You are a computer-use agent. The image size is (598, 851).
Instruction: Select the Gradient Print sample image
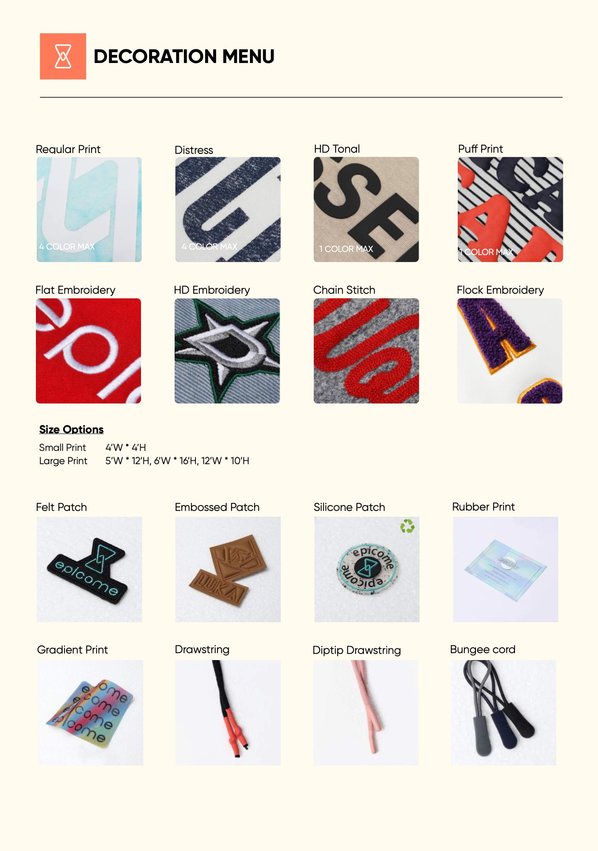pyautogui.click(x=91, y=713)
